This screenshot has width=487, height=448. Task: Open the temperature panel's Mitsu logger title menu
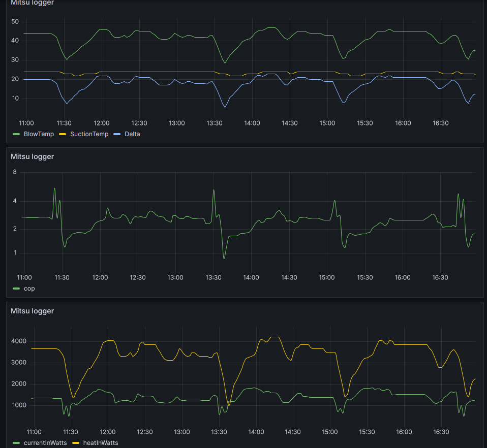pos(32,3)
